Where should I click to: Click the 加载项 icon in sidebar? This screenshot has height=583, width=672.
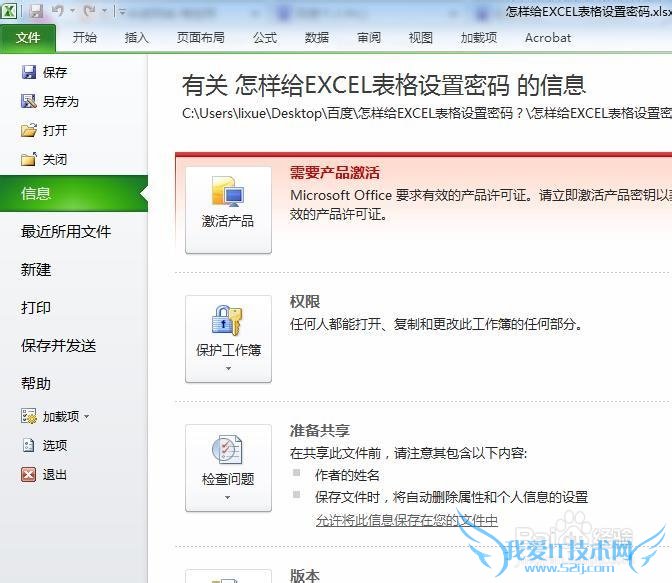point(29,416)
